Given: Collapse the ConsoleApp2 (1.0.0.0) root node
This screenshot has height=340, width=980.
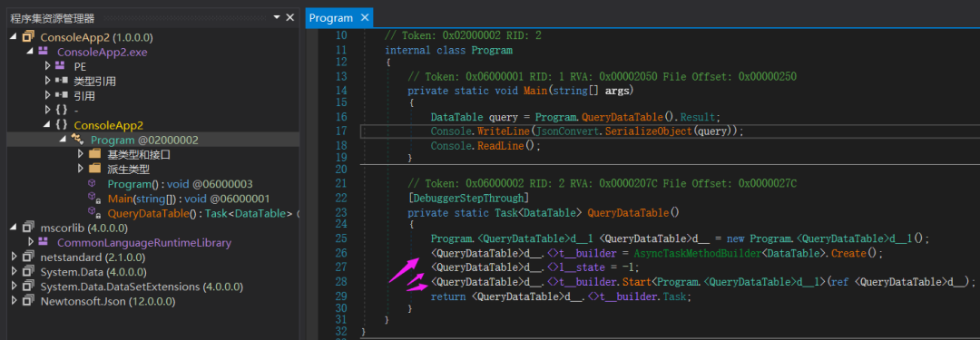Looking at the screenshot, I should [x=15, y=37].
